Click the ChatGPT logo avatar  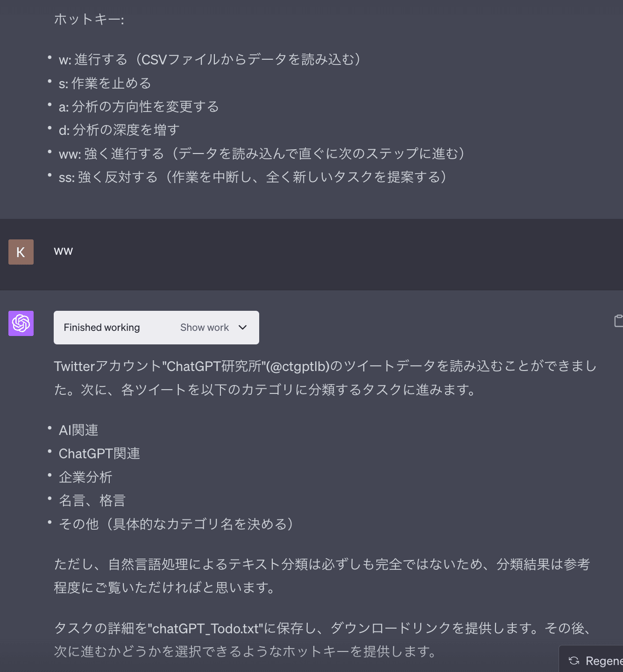(x=21, y=323)
